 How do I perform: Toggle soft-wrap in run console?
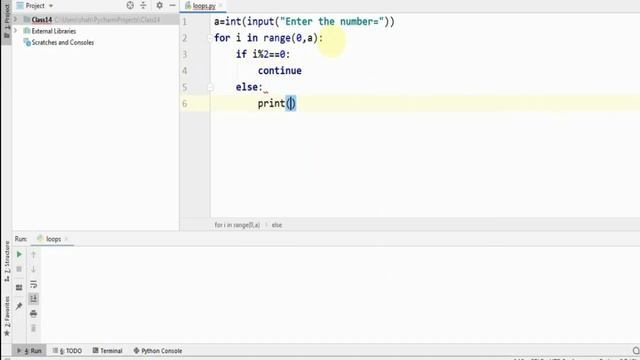[x=33, y=284]
